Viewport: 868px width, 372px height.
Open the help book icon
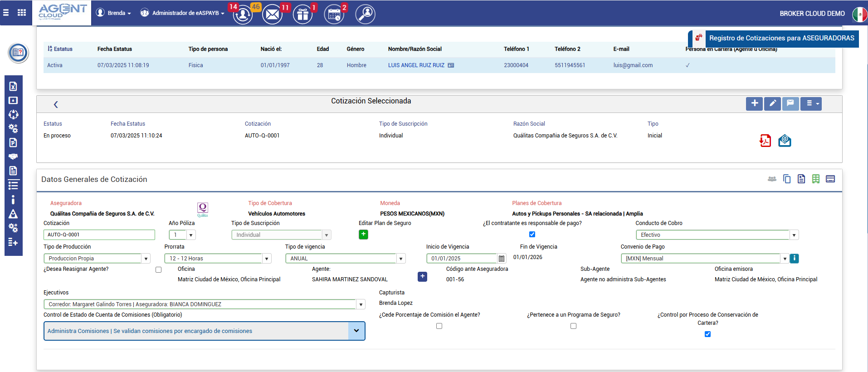tap(18, 53)
